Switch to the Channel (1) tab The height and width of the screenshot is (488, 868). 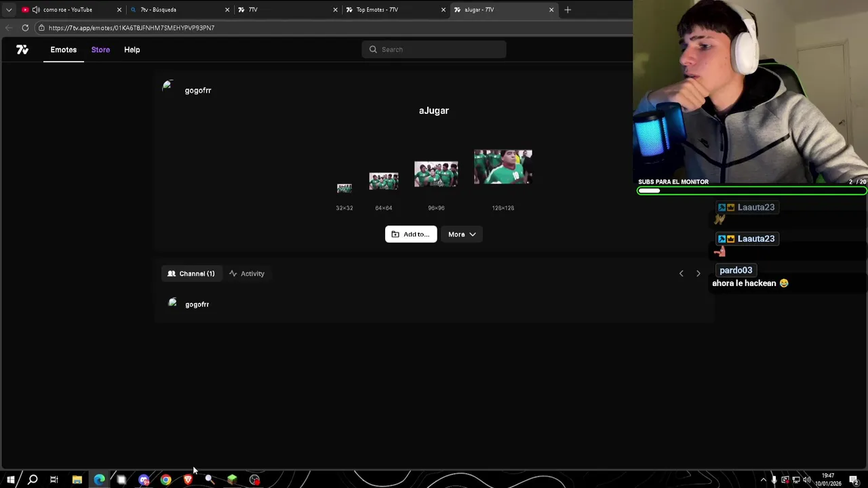pyautogui.click(x=191, y=274)
